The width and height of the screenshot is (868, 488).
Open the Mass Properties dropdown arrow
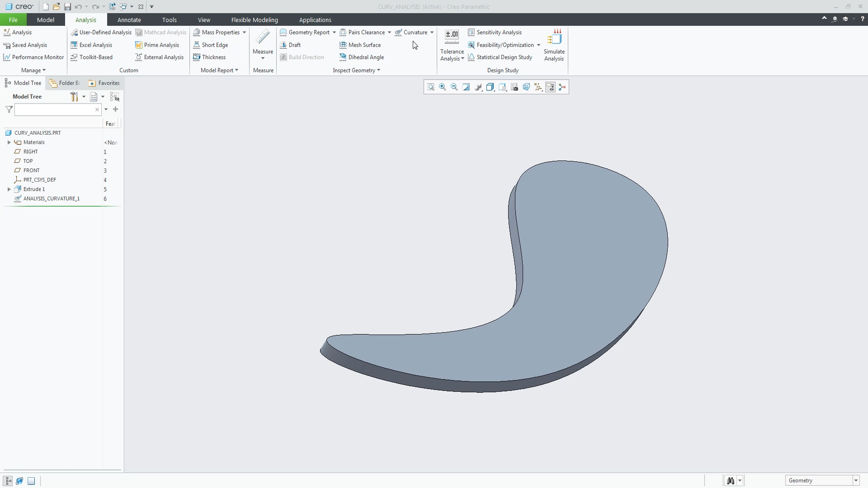(244, 33)
